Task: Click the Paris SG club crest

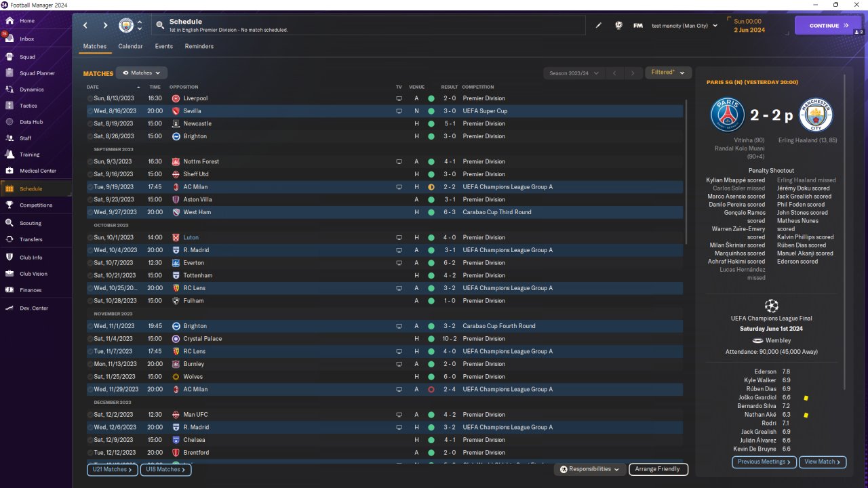Action: click(x=728, y=115)
